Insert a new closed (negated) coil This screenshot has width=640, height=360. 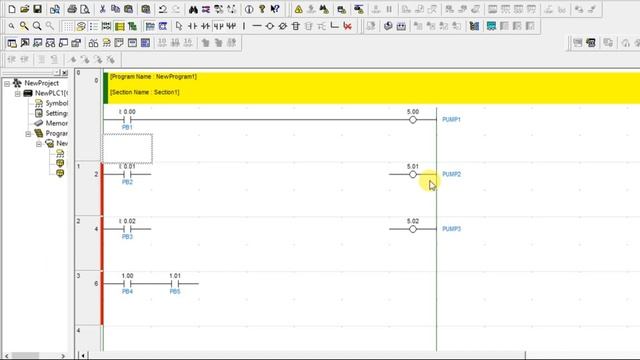click(x=282, y=26)
